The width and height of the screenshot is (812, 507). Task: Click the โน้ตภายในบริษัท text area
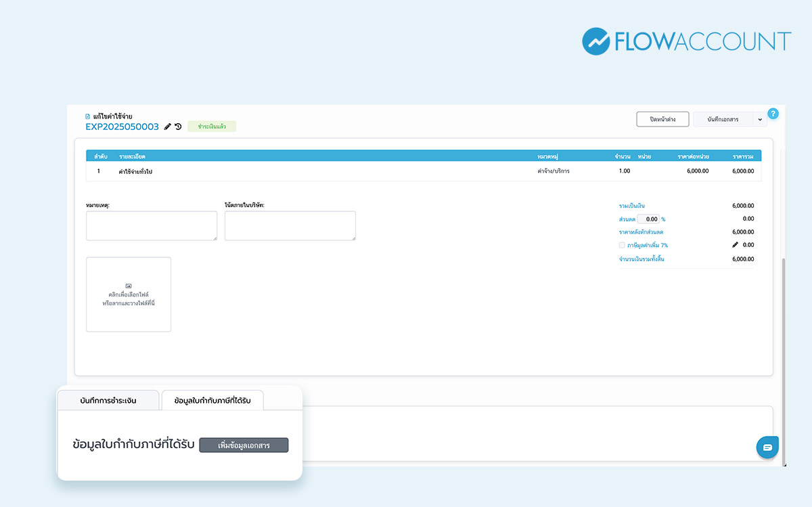tap(290, 225)
